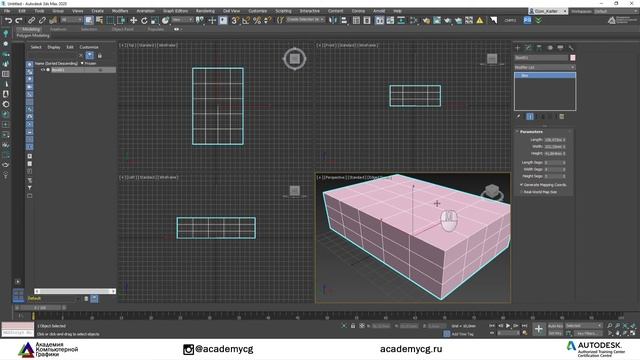Open Scene Explorer's Display menu
The image size is (640, 360).
(x=53, y=47)
